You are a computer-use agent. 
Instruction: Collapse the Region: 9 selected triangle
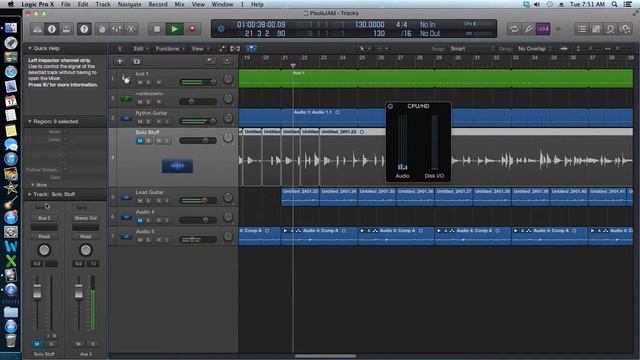[30, 121]
